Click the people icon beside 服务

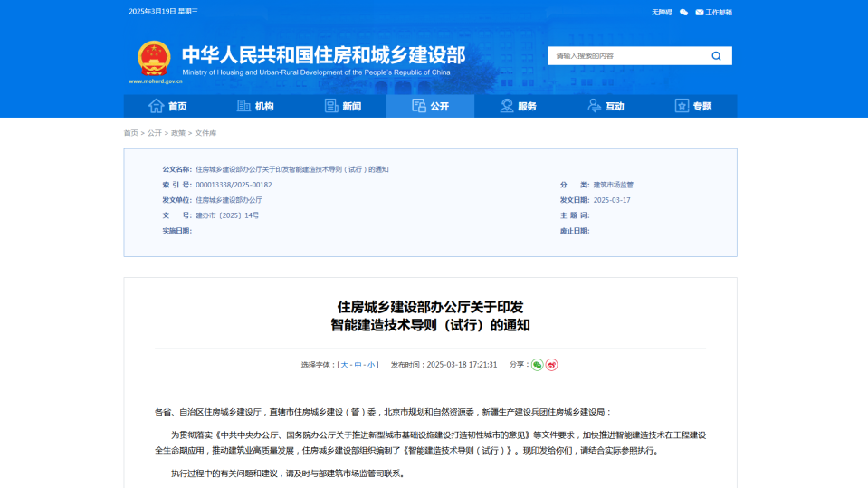click(507, 106)
